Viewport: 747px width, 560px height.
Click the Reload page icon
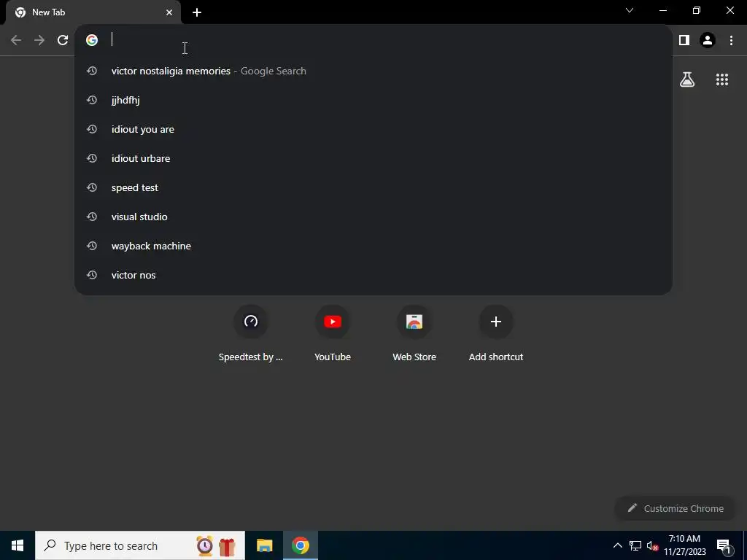[63, 40]
